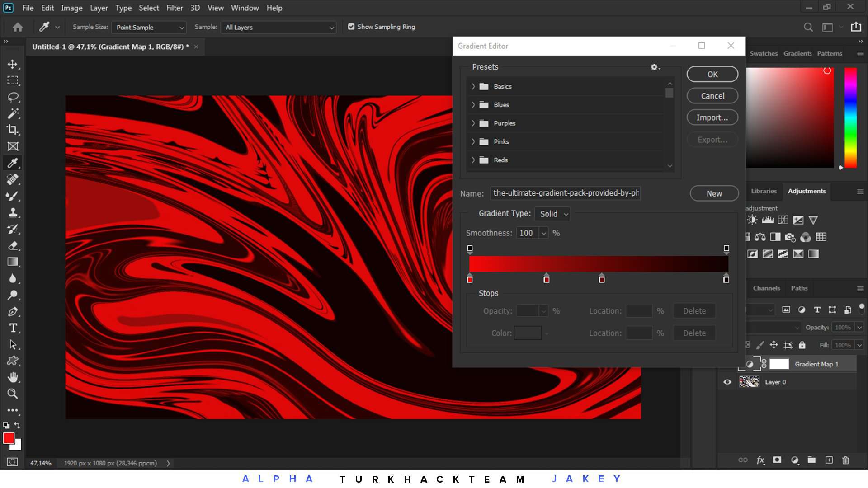
Task: Open the Sample All Layers dropdown
Action: [278, 28]
